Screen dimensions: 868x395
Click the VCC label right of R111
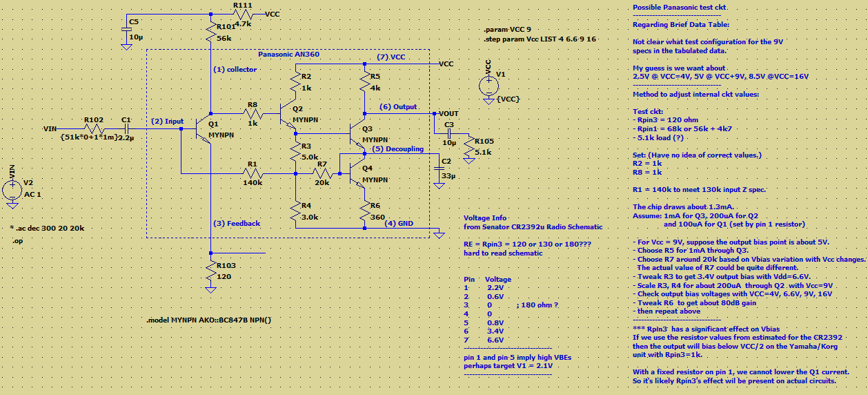tap(272, 14)
